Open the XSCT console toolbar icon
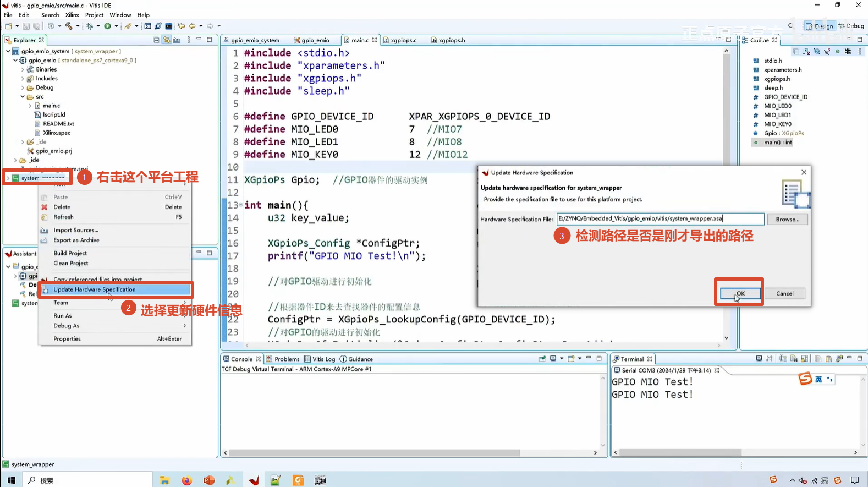 tap(147, 26)
